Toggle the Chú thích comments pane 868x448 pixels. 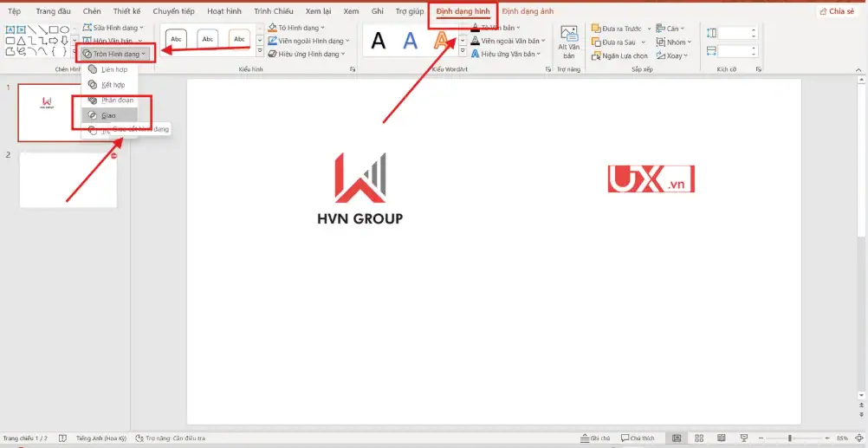638,438
